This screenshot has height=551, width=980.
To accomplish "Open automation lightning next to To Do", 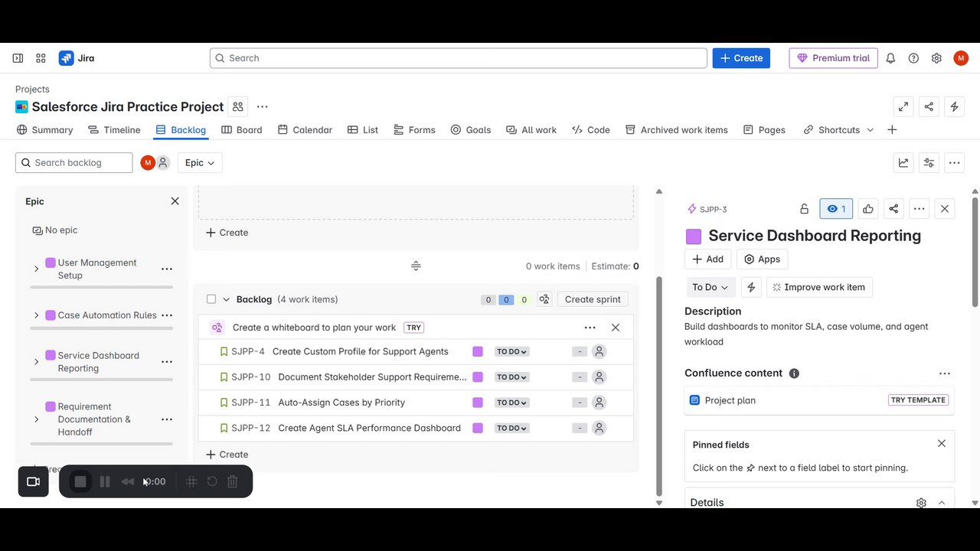I will (751, 287).
